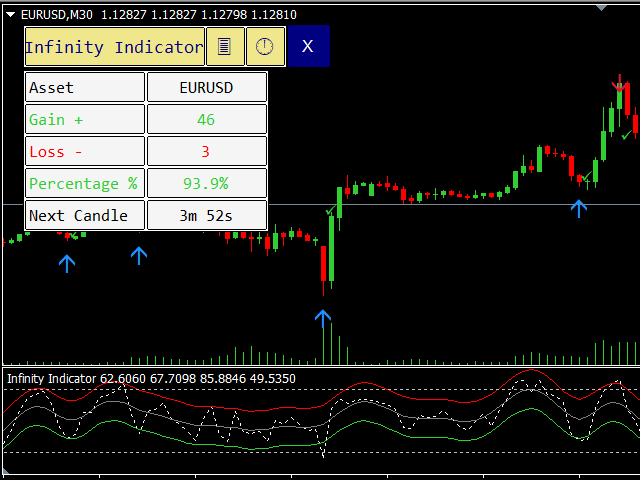Viewport: 640px width, 480px height.
Task: Click the Gain + label cell
Action: [85, 119]
